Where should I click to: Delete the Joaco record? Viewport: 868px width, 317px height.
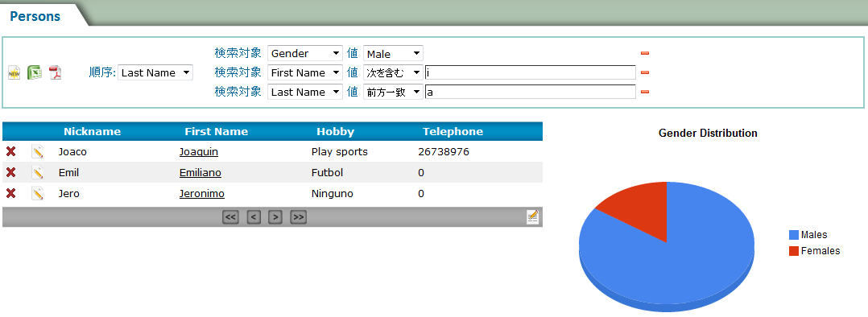pos(10,151)
